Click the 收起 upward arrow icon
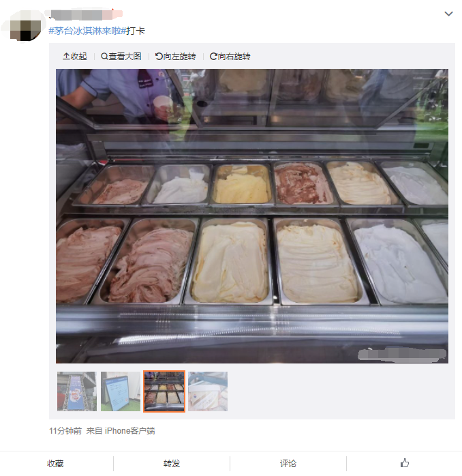 (x=66, y=56)
